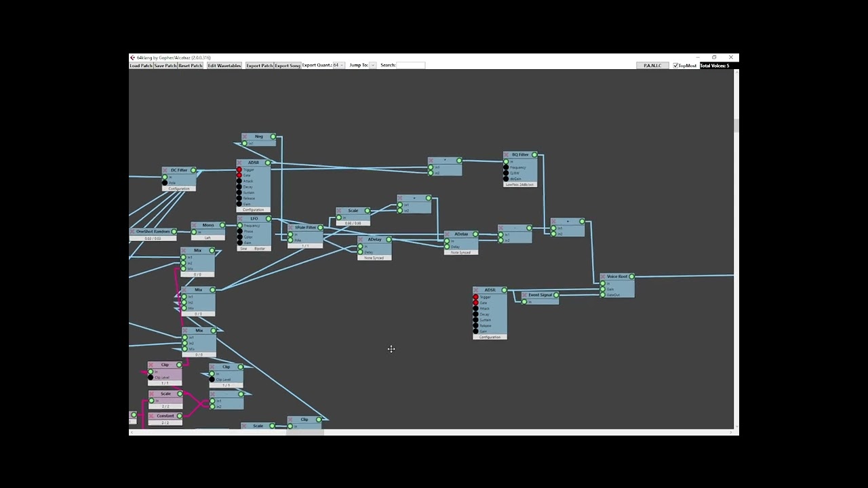Delete the BQ Filter node via X icon
Image resolution: width=868 pixels, height=488 pixels.
(507, 155)
